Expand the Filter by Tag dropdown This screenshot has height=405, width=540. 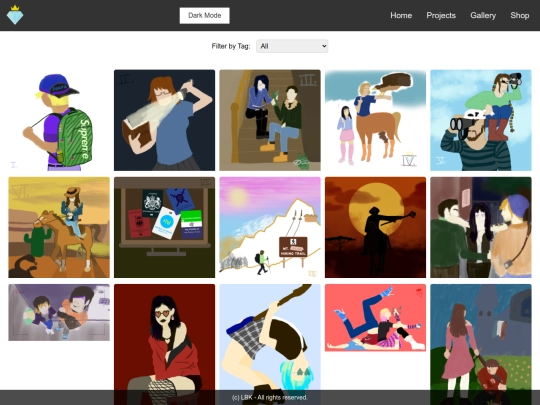coord(292,46)
